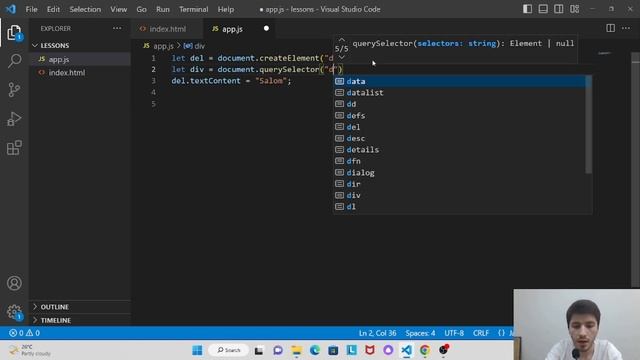Open the Go menu
The image size is (640, 360).
pyautogui.click(x=141, y=9)
